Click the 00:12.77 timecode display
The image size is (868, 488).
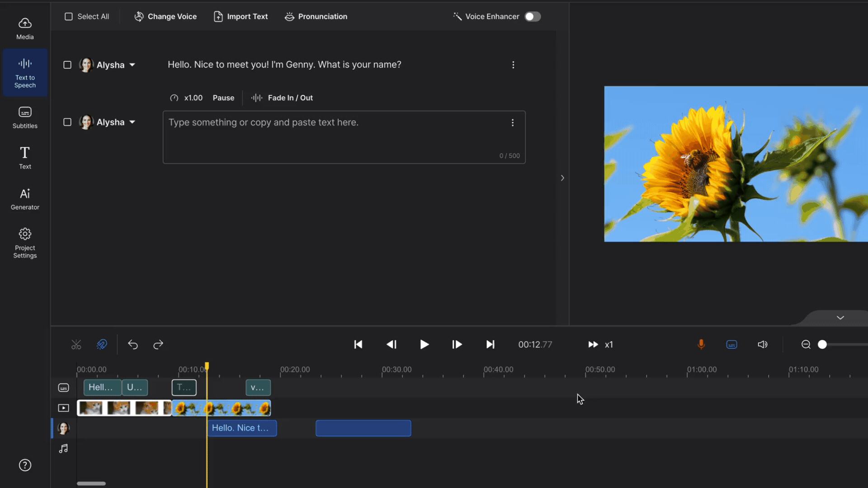coord(535,345)
